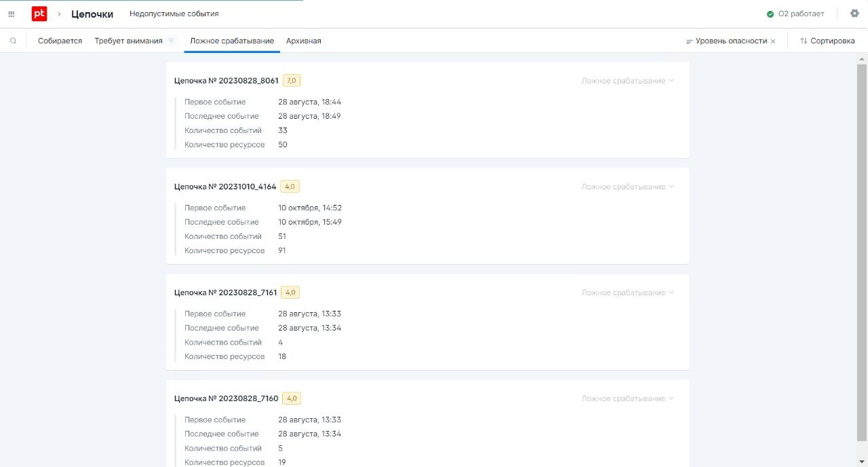Expand status dropdown of chain 20230828_8061
Screen dimensions: 868x467
(x=671, y=81)
